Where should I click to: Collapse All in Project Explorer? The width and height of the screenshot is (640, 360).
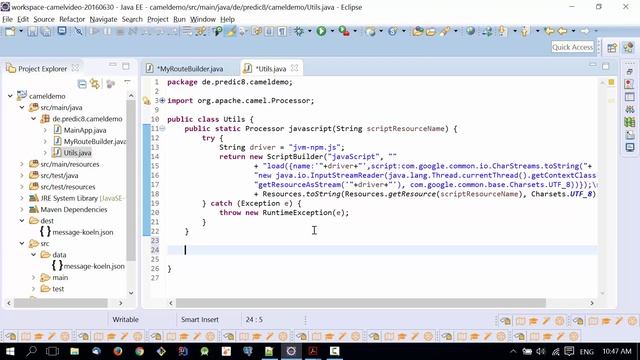(82, 84)
